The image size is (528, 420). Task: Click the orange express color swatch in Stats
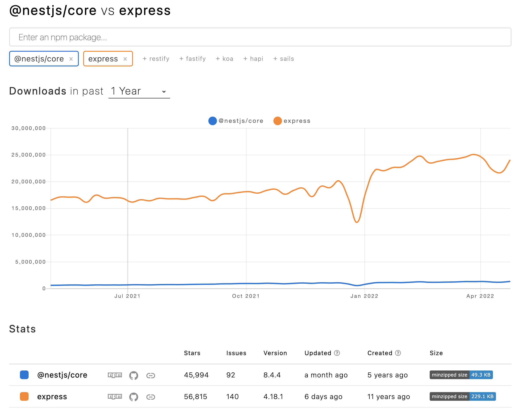click(x=24, y=396)
